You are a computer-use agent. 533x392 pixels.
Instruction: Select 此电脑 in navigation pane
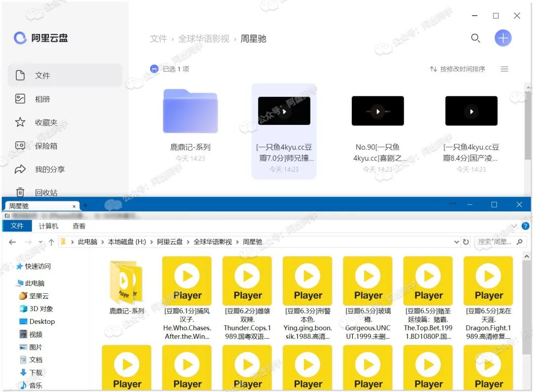point(31,283)
